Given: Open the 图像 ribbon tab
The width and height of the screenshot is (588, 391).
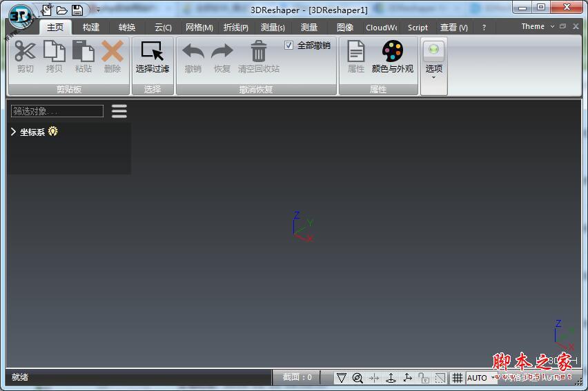Looking at the screenshot, I should [x=345, y=28].
